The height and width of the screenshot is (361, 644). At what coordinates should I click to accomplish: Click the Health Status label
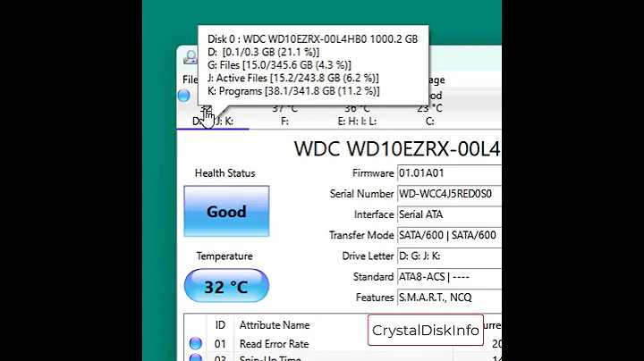click(225, 173)
